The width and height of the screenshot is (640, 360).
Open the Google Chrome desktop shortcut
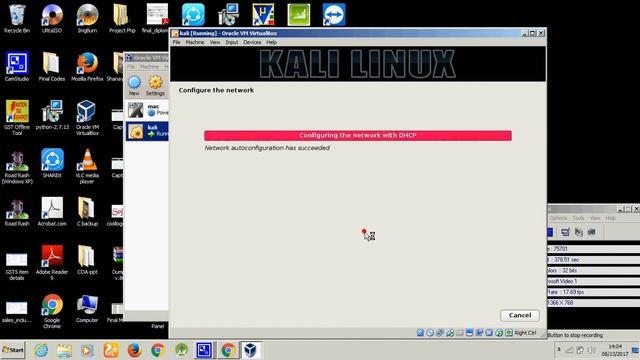click(x=52, y=311)
